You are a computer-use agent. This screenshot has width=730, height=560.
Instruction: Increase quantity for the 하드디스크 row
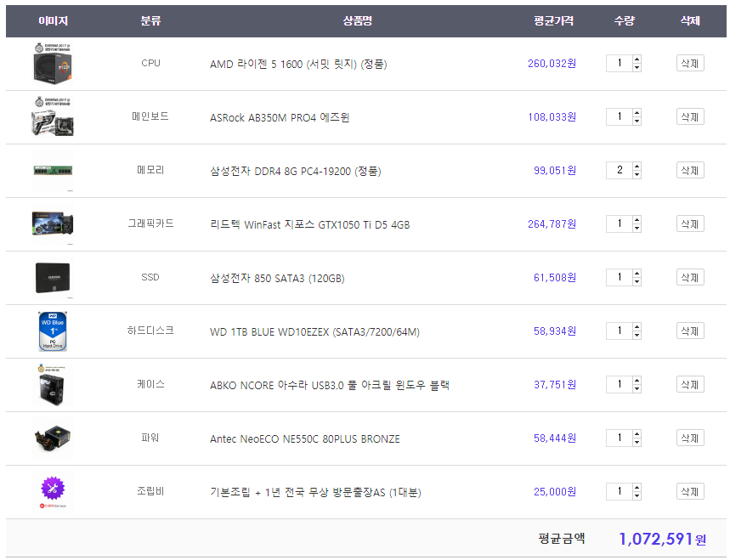[637, 327]
